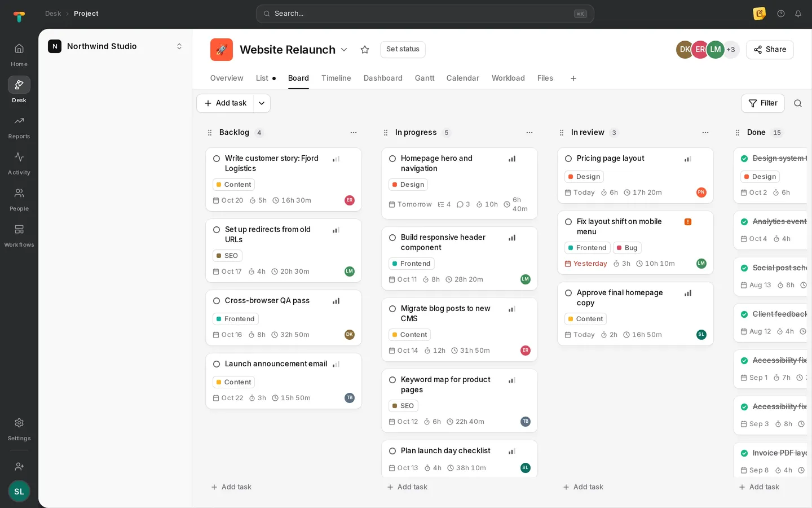Switch to the Overview tab

(227, 78)
